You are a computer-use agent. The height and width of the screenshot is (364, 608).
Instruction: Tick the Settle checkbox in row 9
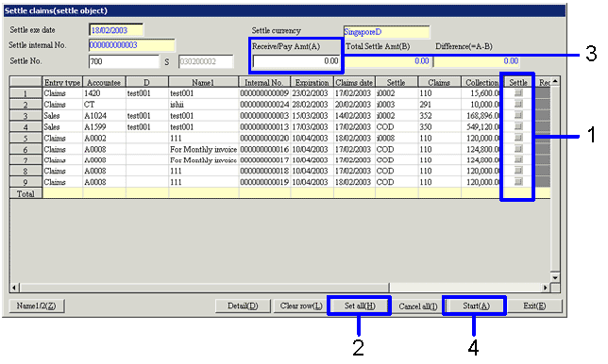click(x=518, y=182)
